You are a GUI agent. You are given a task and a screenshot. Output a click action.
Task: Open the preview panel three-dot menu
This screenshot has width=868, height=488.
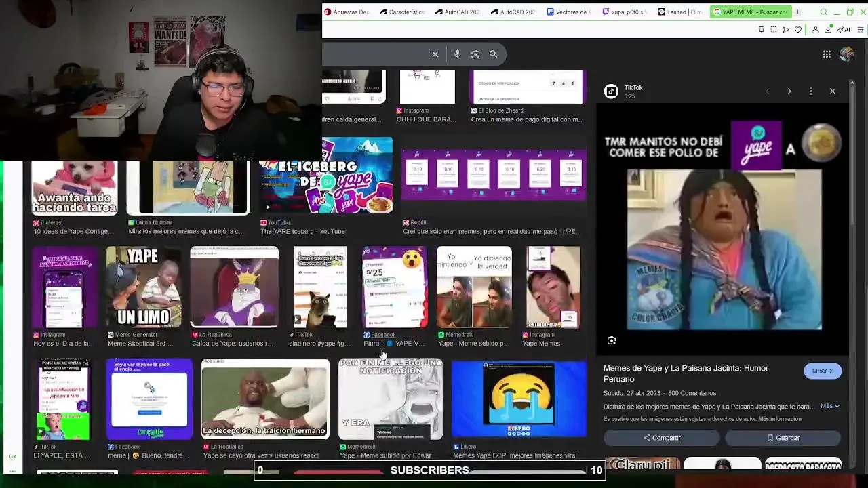pos(810,91)
